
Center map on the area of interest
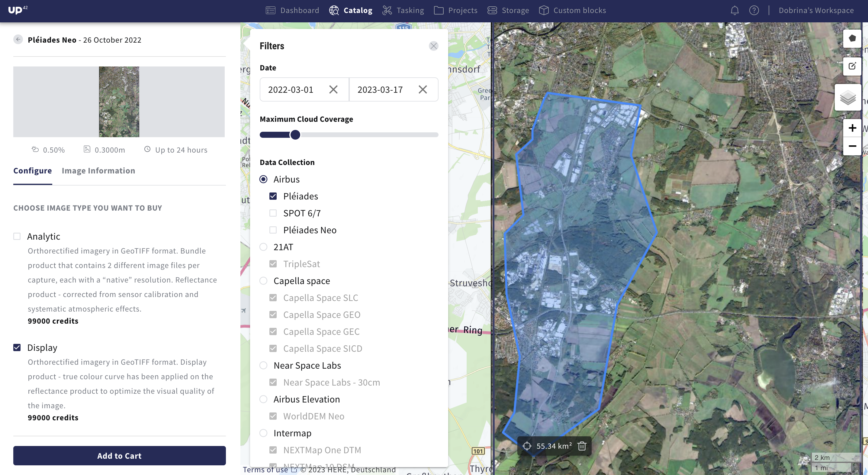point(527,446)
